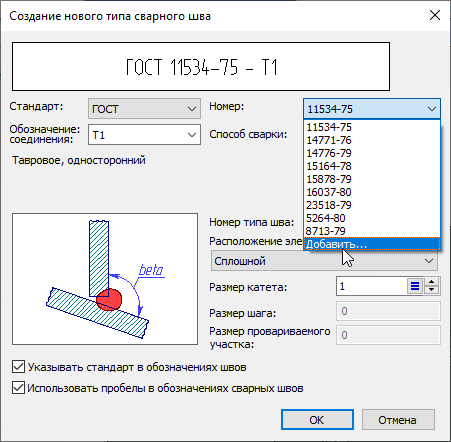This screenshot has width=451, height=442.
Task: Open the Стандарт ГОСТ dropdown
Action: (144, 109)
